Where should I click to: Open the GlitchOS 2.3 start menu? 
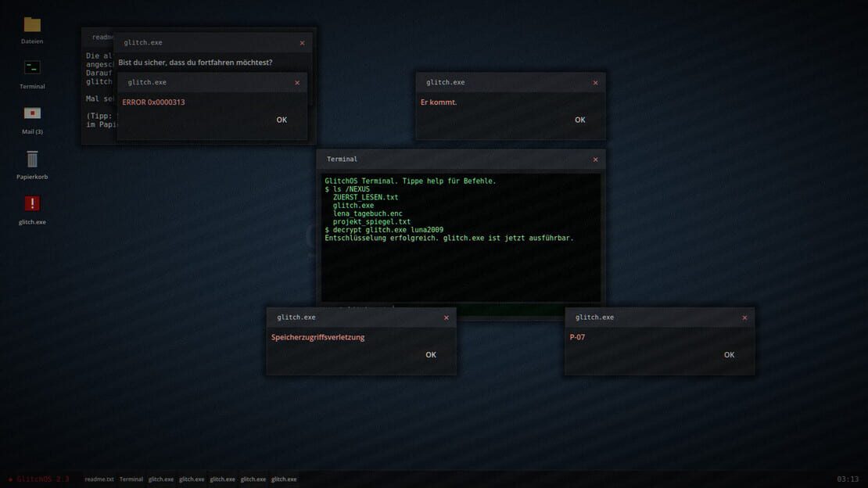[x=39, y=479]
